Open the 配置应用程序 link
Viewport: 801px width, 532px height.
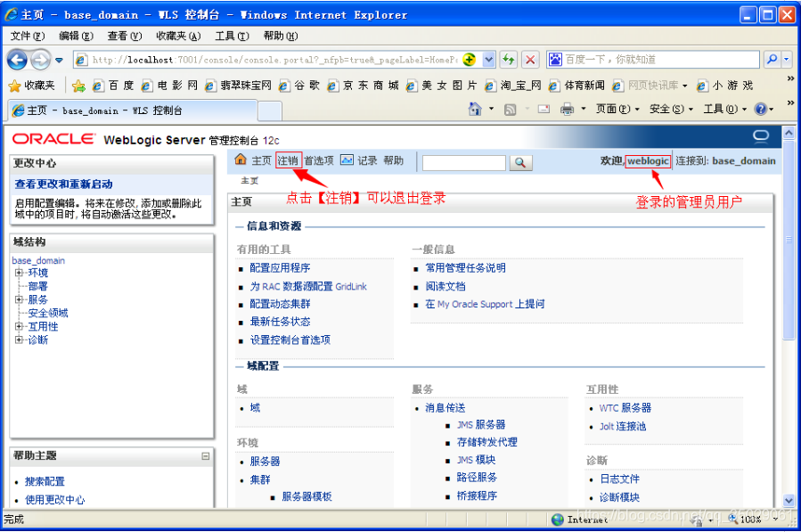pos(280,268)
